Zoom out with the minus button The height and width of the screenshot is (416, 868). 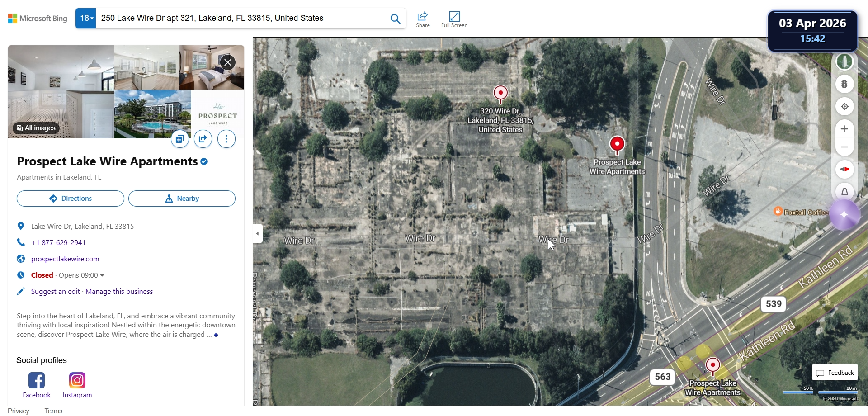(x=844, y=147)
